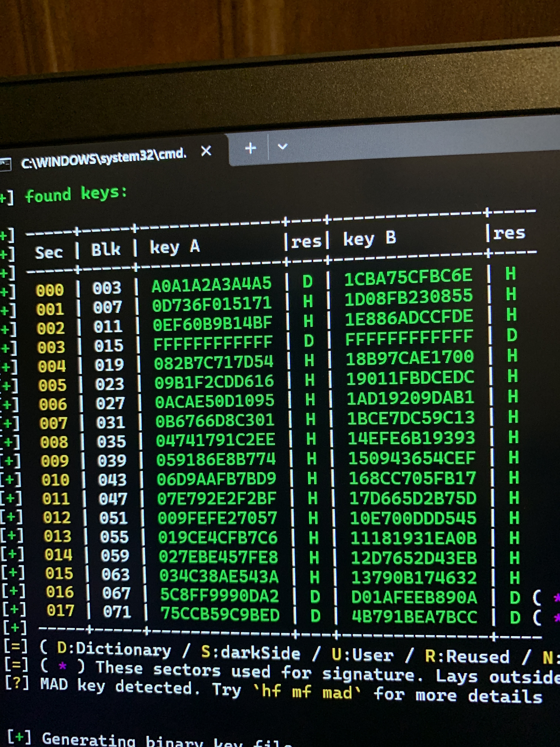Click key B value 11181931EA0B
Screen dimensions: 560x747
[x=414, y=538]
